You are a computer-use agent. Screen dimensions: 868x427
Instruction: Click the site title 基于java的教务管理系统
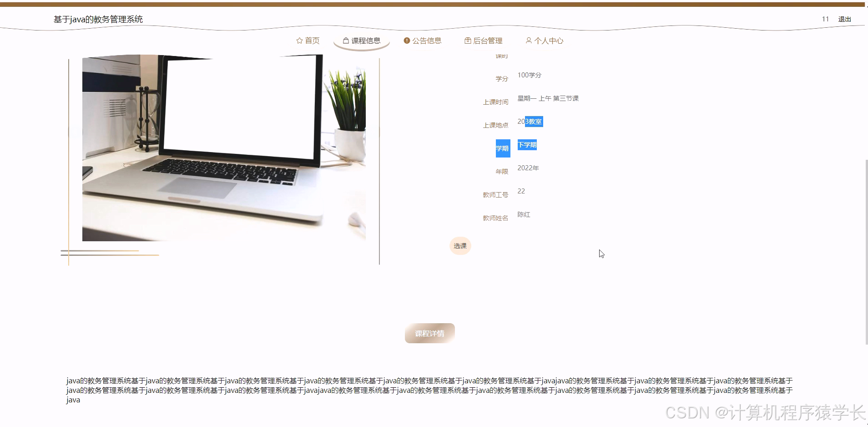point(97,19)
